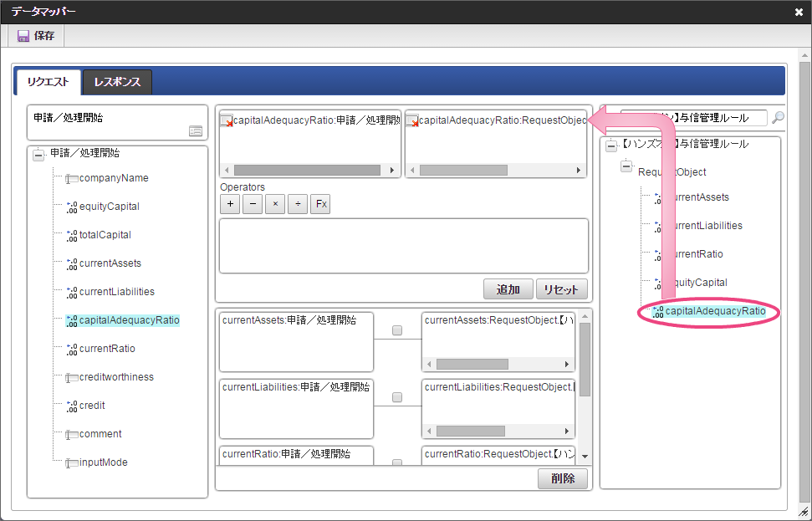This screenshot has width=812, height=521.
Task: Select inputMode in the left tree
Action: [x=104, y=462]
